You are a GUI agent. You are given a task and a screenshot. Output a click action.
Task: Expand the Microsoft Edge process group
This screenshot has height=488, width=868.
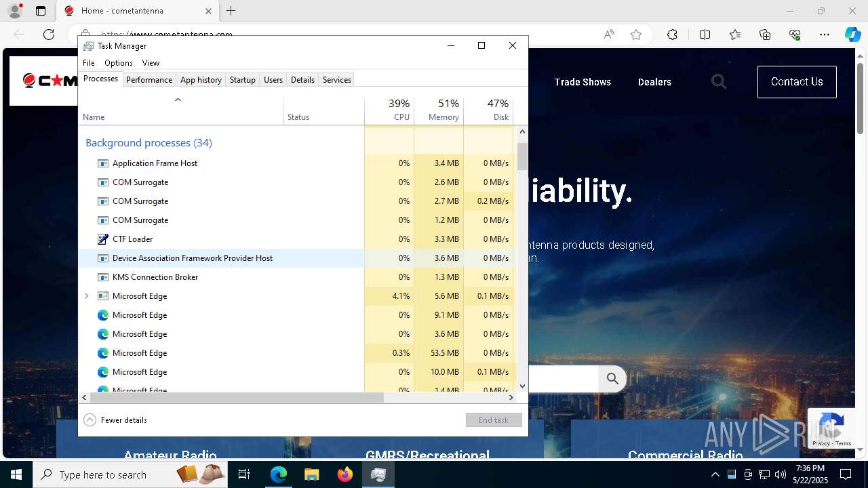pos(86,296)
